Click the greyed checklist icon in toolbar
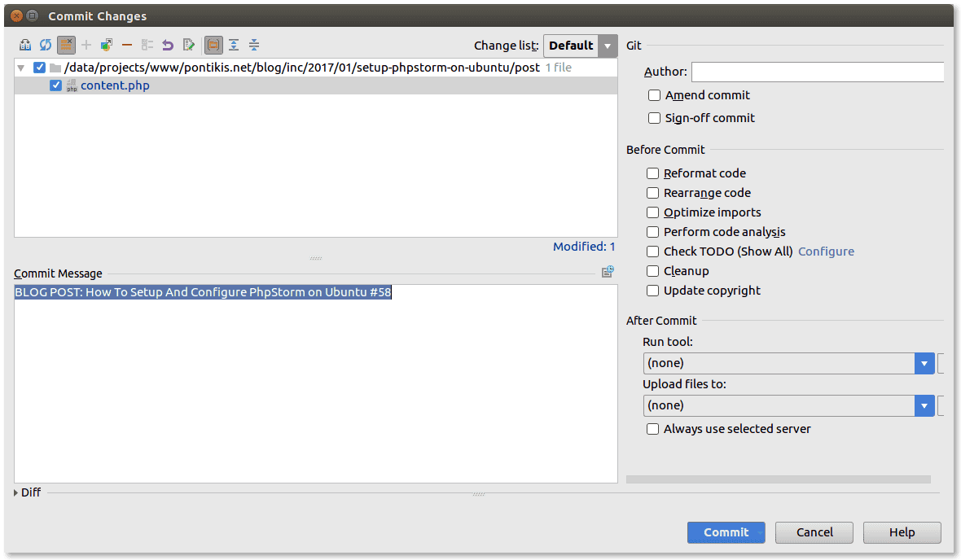Screen dimensions: 961x560 [x=147, y=45]
